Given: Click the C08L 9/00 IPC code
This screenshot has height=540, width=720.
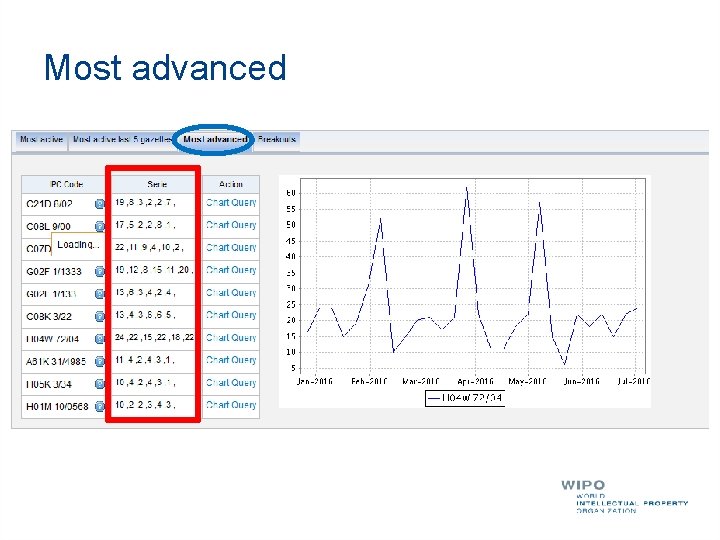Looking at the screenshot, I should [x=49, y=226].
